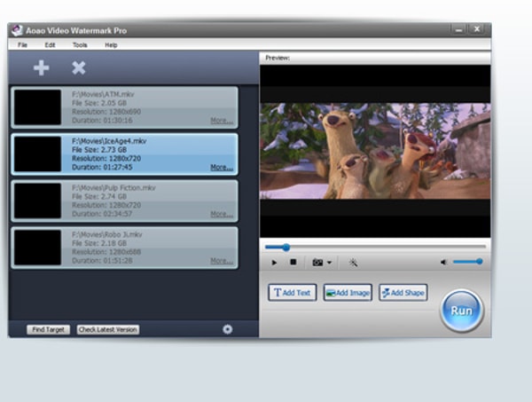The height and width of the screenshot is (402, 532).
Task: Click the Add Text button
Action: tap(292, 292)
